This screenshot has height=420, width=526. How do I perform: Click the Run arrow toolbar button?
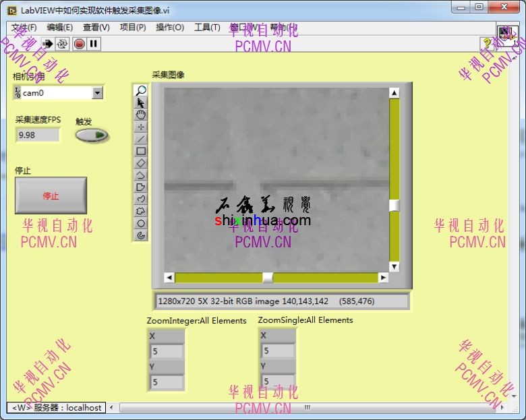click(x=48, y=44)
